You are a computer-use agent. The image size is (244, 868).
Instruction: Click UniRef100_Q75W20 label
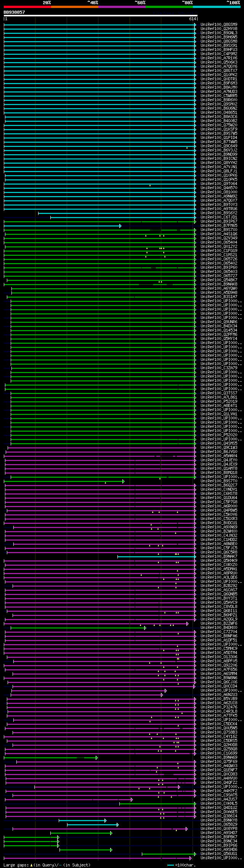point(219,125)
